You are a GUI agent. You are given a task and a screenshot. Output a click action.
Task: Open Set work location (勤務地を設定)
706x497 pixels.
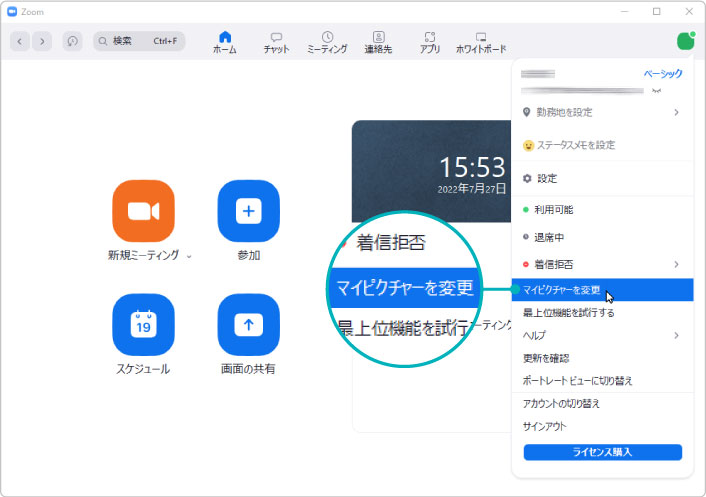tap(602, 112)
